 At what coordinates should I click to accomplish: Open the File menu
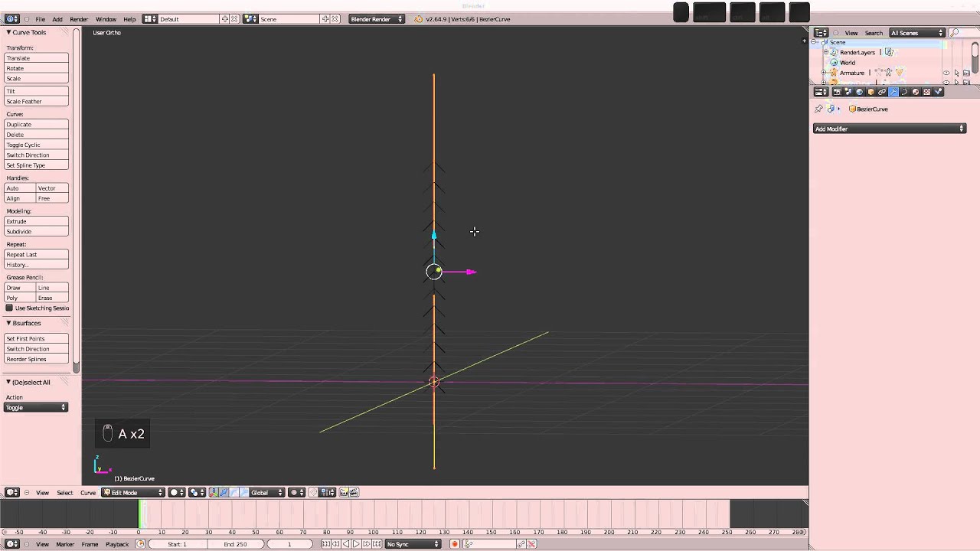40,19
